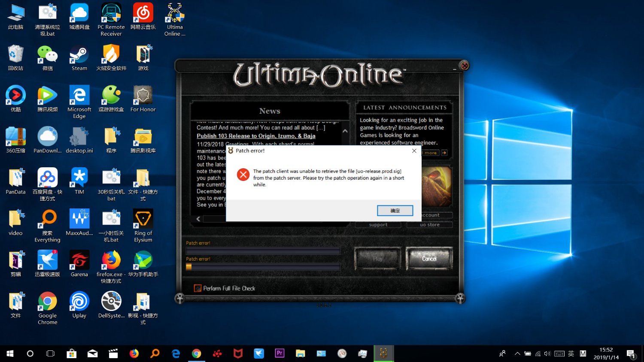Image resolution: width=644 pixels, height=362 pixels.
Task: Select the For Honor desktop icon
Action: point(143,99)
